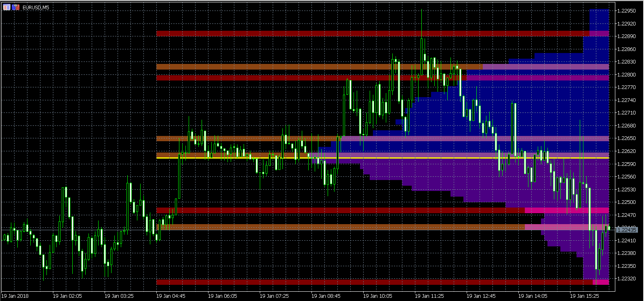The image size is (644, 301).
Task: Click the bright magenta segment at the bottom right
Action: pos(601,282)
